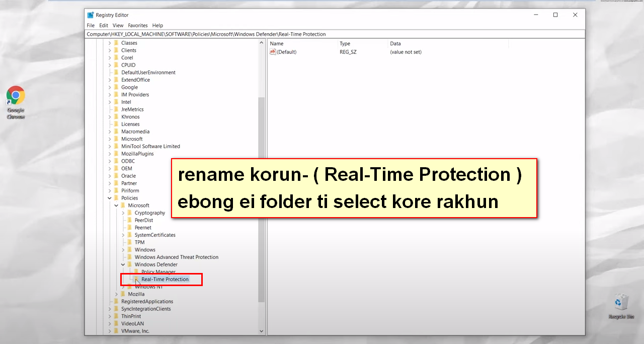Click the Registry Editor title bar icon

(91, 15)
